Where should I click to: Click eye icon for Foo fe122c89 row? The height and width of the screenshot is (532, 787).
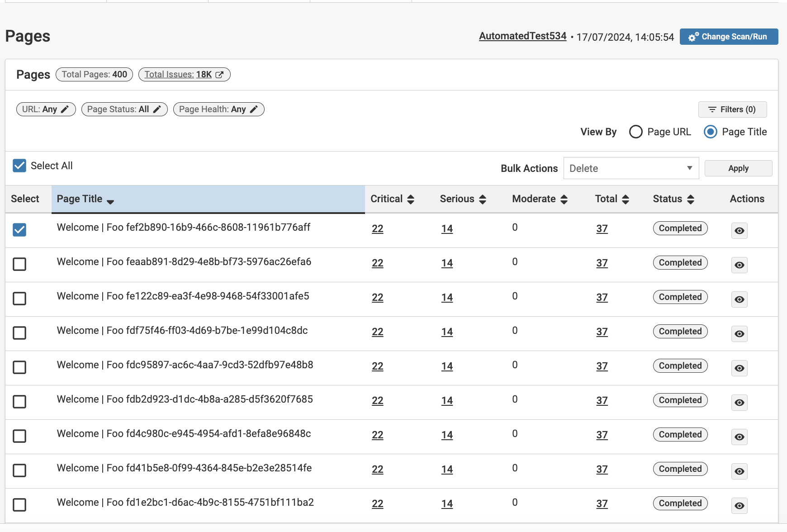pyautogui.click(x=739, y=299)
